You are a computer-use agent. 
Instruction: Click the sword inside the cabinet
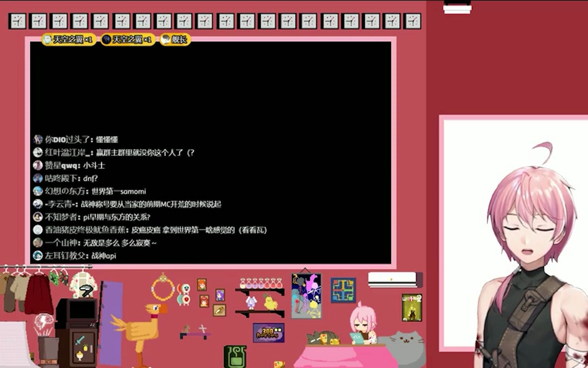point(80,340)
